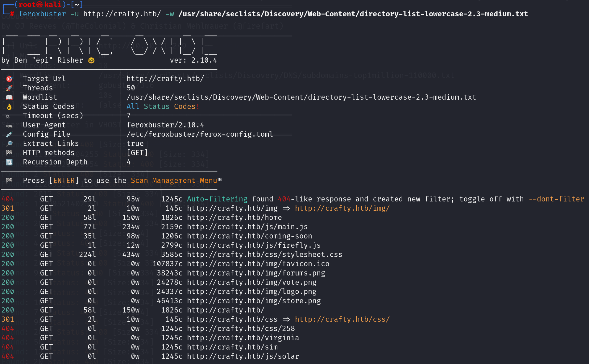Click the flag emoji beside HTTP methods
This screenshot has width=589, height=364.
(9, 153)
